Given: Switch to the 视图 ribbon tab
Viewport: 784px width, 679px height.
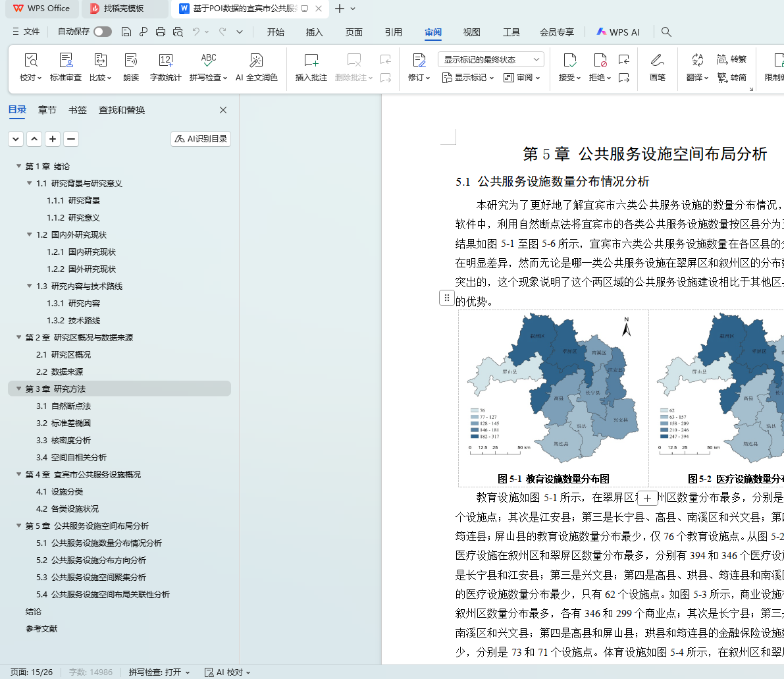Looking at the screenshot, I should click(x=471, y=32).
